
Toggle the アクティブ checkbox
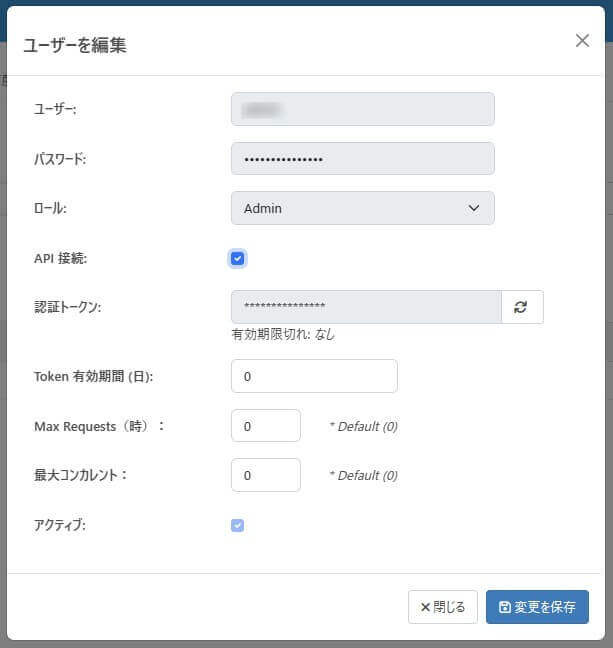[x=238, y=525]
